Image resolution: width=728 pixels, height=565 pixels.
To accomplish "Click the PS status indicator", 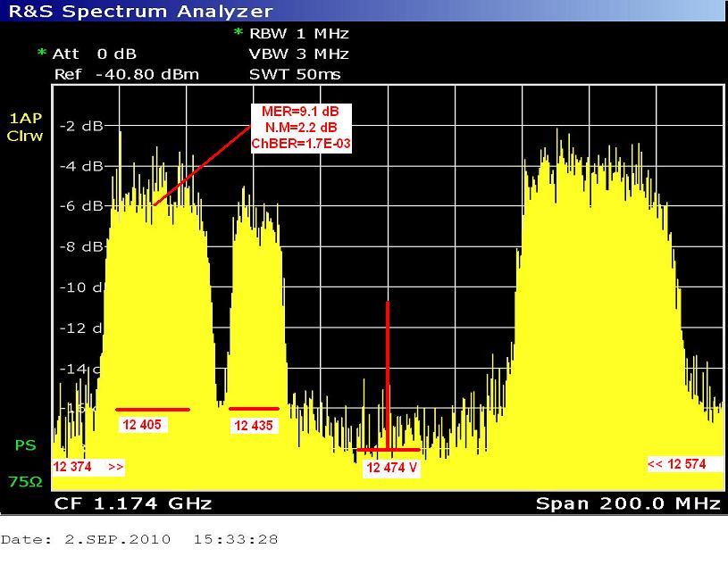I will (x=24, y=445).
